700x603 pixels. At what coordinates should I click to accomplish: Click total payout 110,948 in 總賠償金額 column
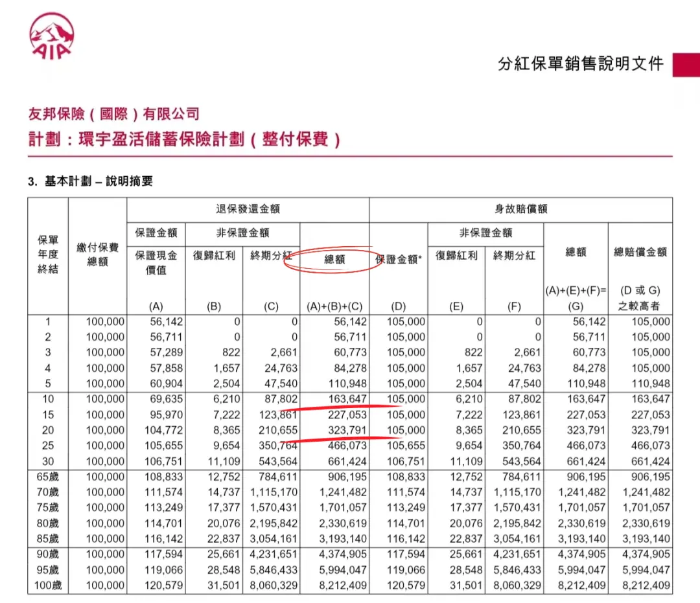[651, 383]
